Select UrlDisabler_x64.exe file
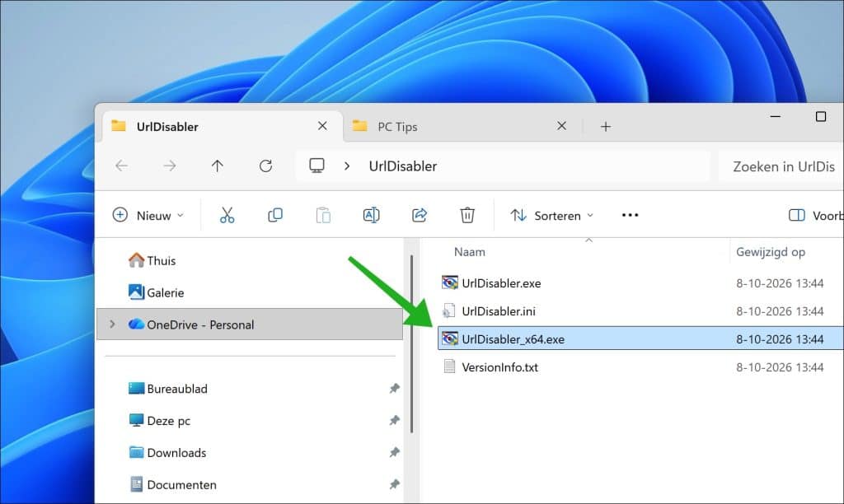Viewport: 844px width, 504px height. click(x=640, y=338)
